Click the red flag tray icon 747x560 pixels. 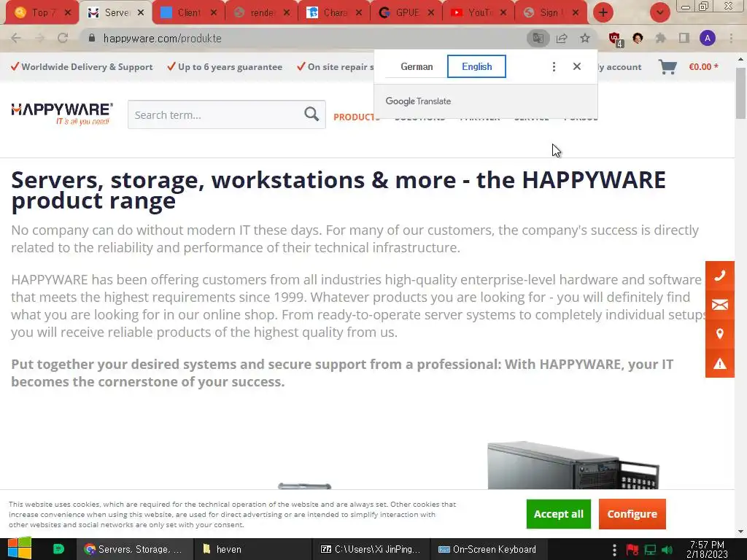(x=632, y=550)
